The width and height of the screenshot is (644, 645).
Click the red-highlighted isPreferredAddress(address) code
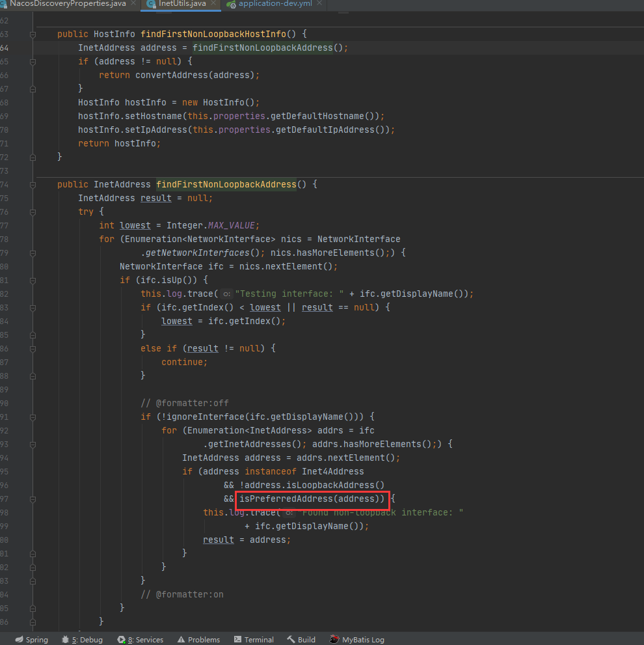tap(312, 499)
